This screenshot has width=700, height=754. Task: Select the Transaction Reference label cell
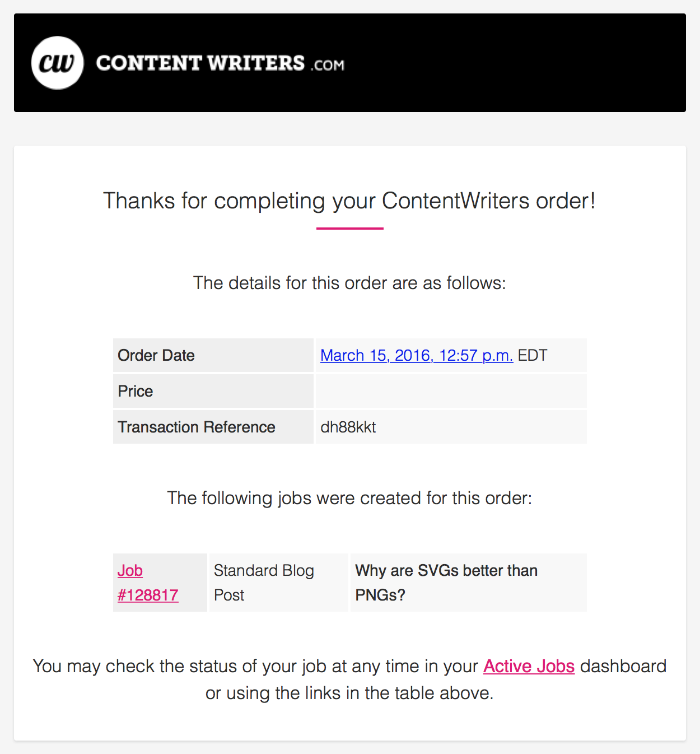click(213, 427)
